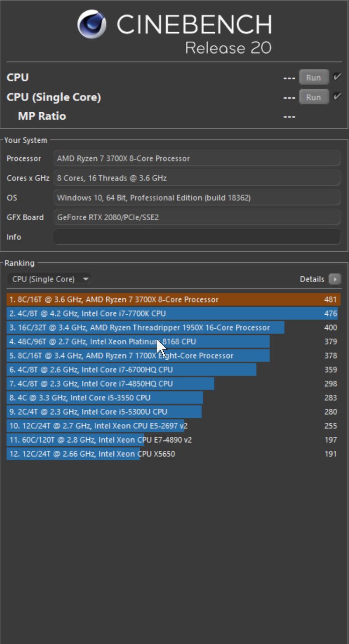The height and width of the screenshot is (644, 349).
Task: Click the Cores x GHz field value
Action: (x=197, y=178)
